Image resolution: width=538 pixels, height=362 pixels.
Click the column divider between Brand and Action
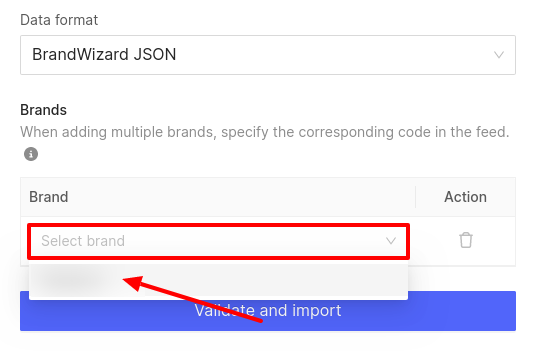416,197
